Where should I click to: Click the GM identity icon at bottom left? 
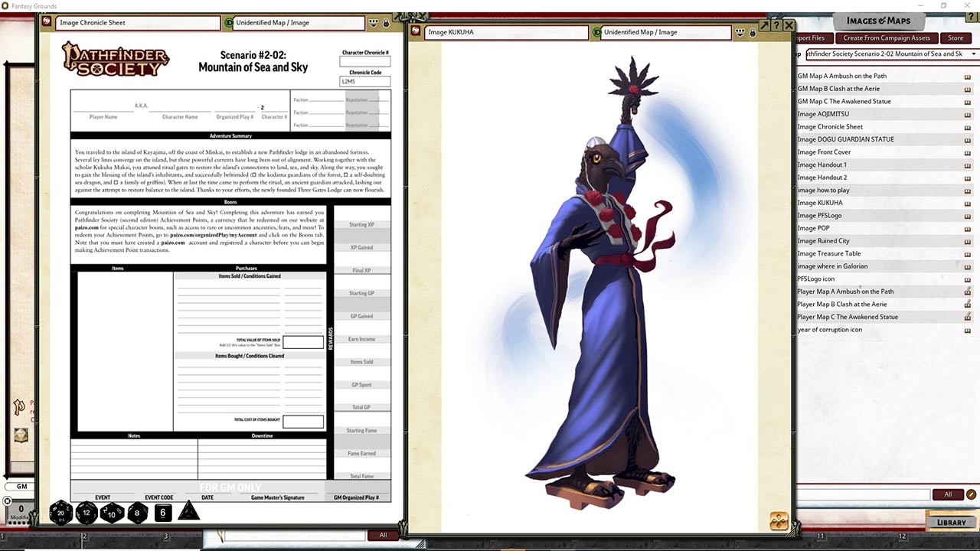pos(21,486)
